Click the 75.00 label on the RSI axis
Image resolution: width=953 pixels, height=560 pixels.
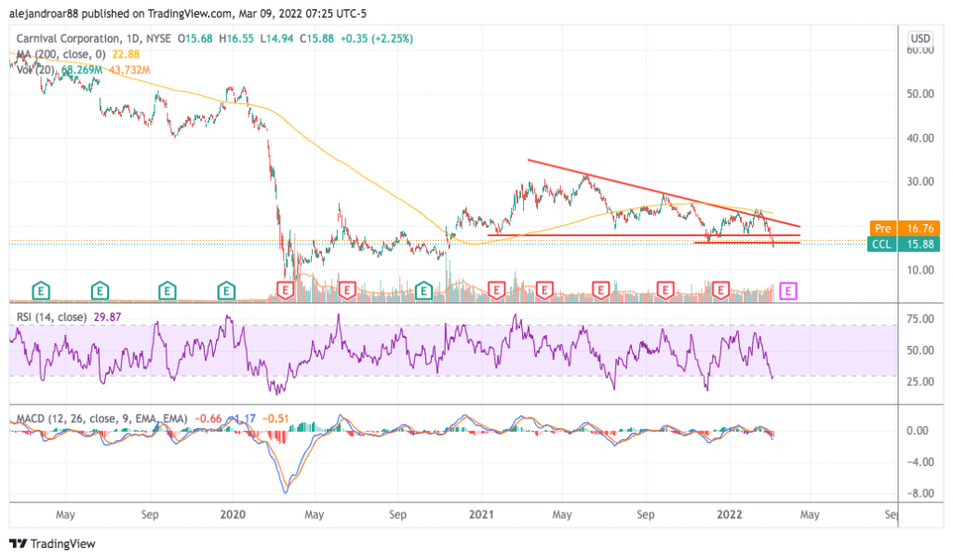(920, 319)
